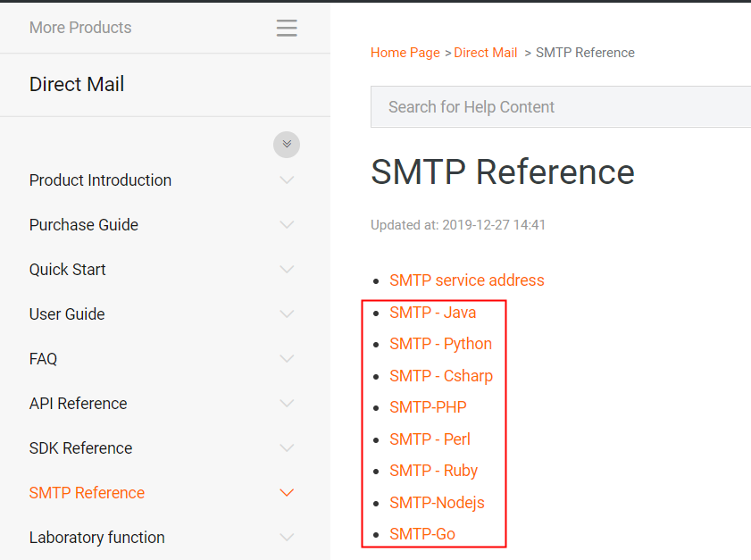Screen dimensions: 751x560
Task: Click the Direct Mail breadcrumb link
Action: click(x=486, y=53)
